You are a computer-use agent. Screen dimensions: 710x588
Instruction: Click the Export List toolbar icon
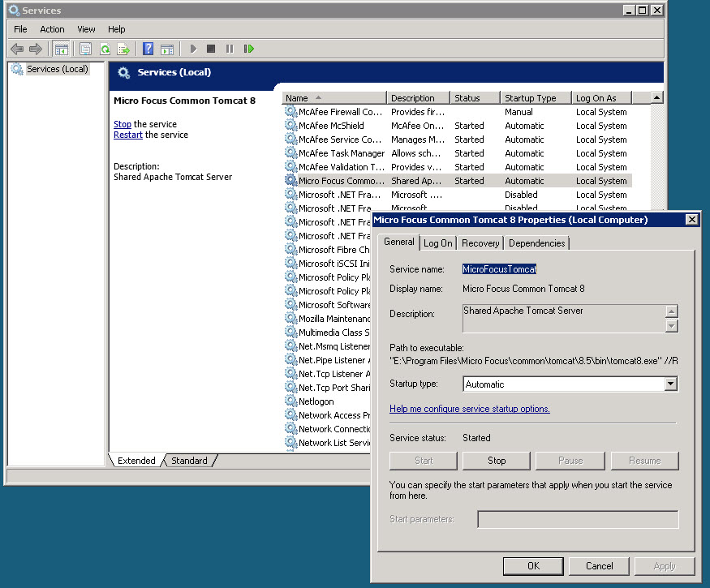point(123,49)
